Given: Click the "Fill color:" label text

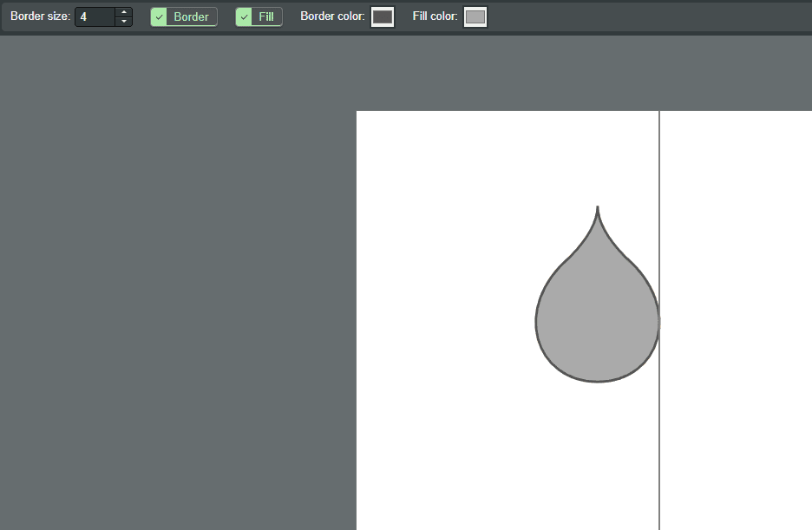Looking at the screenshot, I should tap(435, 16).
